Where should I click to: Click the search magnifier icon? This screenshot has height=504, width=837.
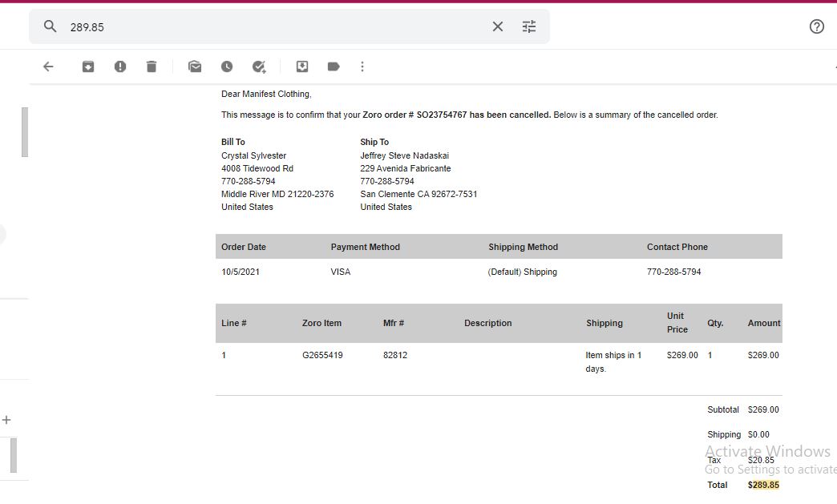(x=51, y=26)
